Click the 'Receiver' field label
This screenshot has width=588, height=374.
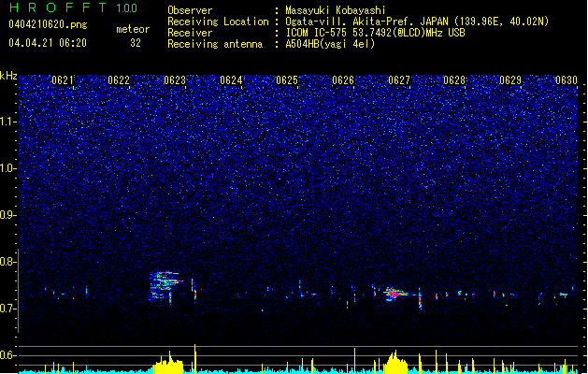[x=190, y=33]
